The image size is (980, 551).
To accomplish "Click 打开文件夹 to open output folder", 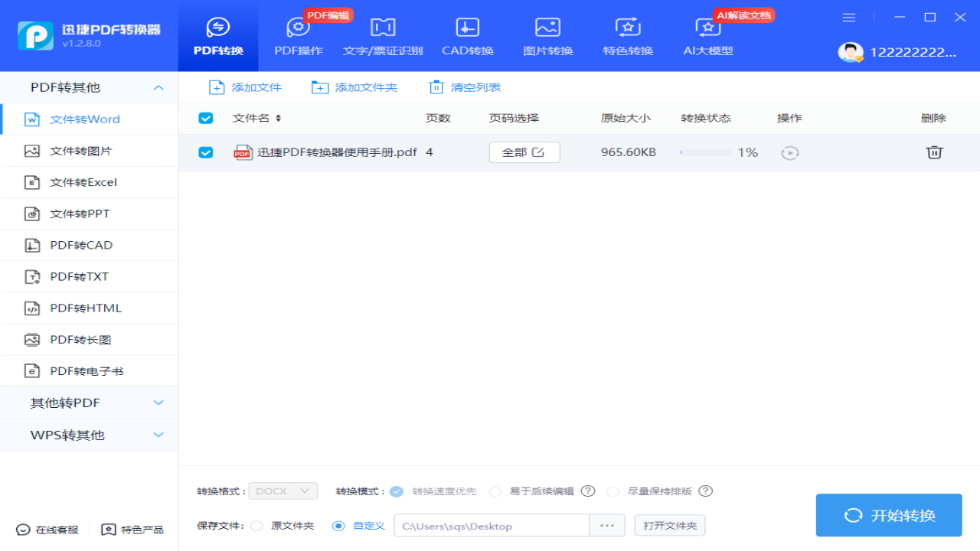I will click(x=669, y=525).
